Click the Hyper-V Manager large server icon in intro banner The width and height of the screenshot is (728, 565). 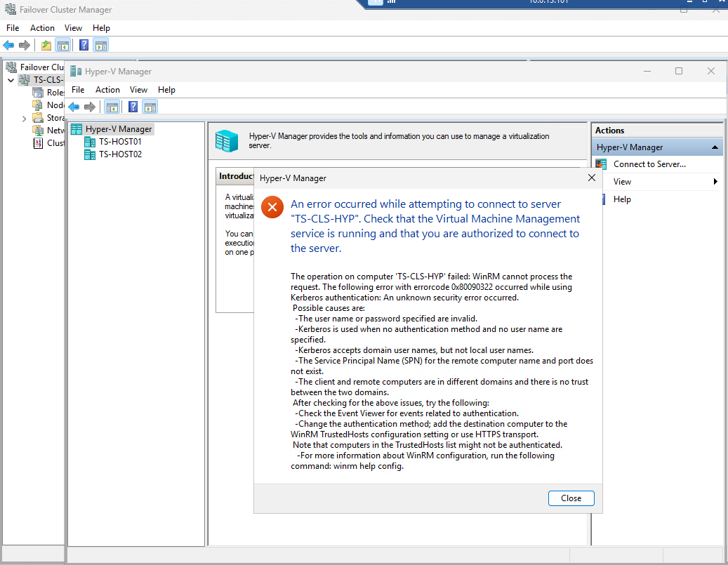[x=227, y=140]
